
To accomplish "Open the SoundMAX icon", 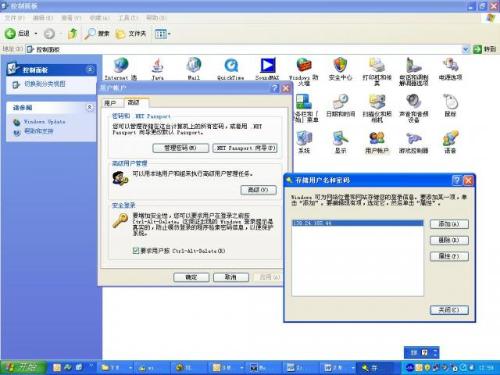I will coord(267,69).
